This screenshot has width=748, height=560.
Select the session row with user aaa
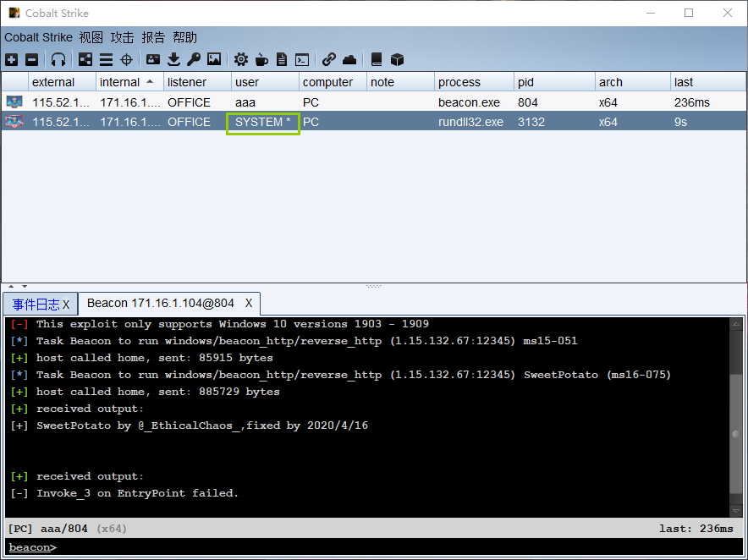(374, 102)
